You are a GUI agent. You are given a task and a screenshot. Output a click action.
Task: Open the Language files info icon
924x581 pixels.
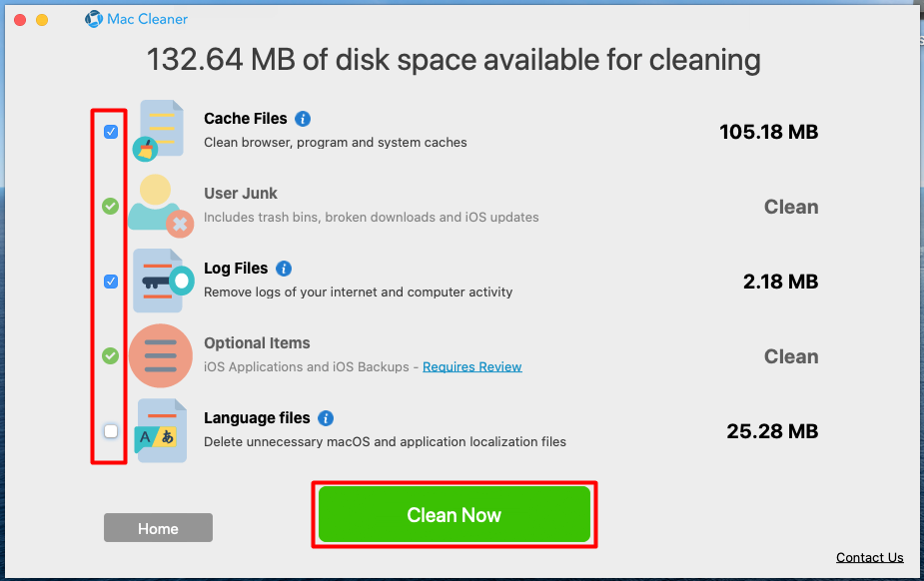point(326,418)
